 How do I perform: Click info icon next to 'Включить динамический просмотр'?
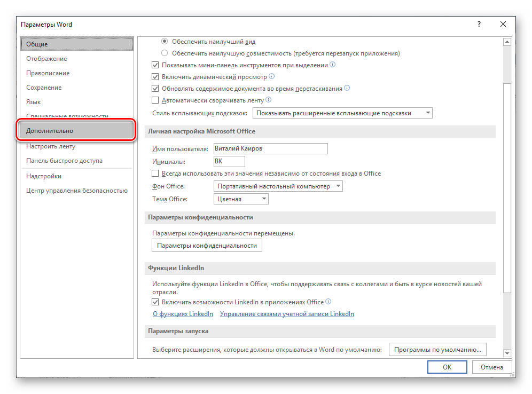pos(272,76)
